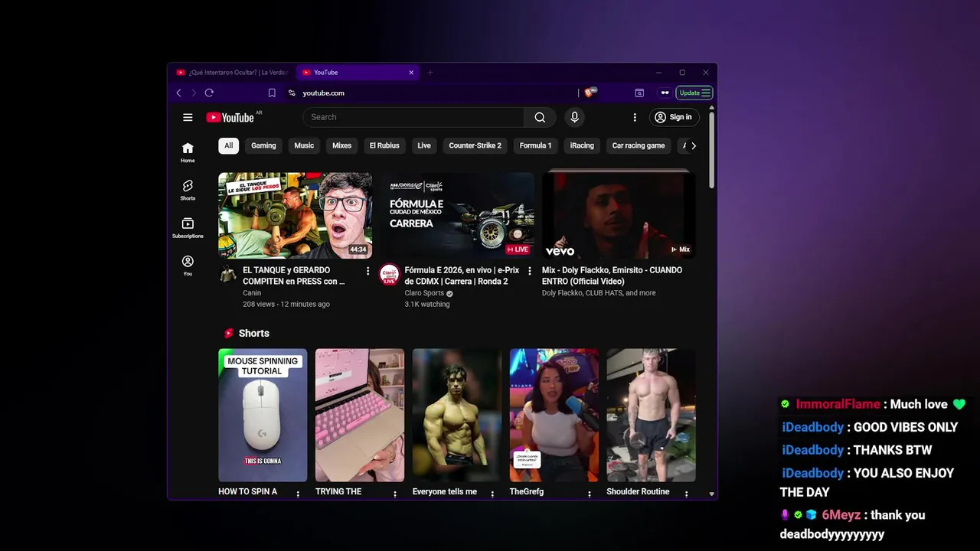Open options menu for TRYING THE short
This screenshot has width=980, height=551.
point(395,494)
